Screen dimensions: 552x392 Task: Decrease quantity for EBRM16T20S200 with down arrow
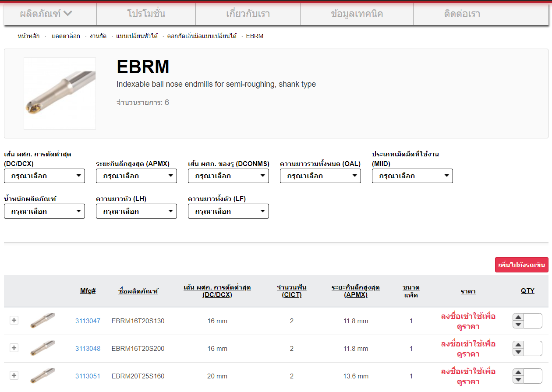tap(518, 352)
